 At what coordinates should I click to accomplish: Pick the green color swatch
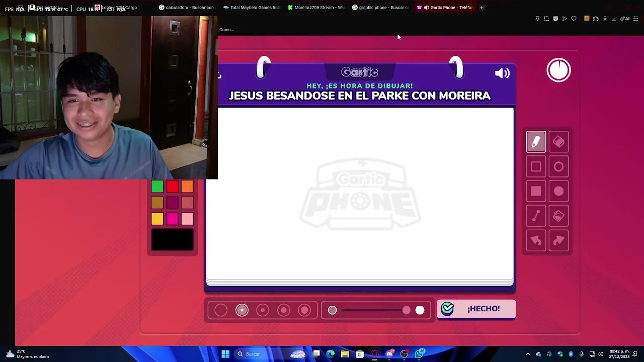pyautogui.click(x=157, y=187)
